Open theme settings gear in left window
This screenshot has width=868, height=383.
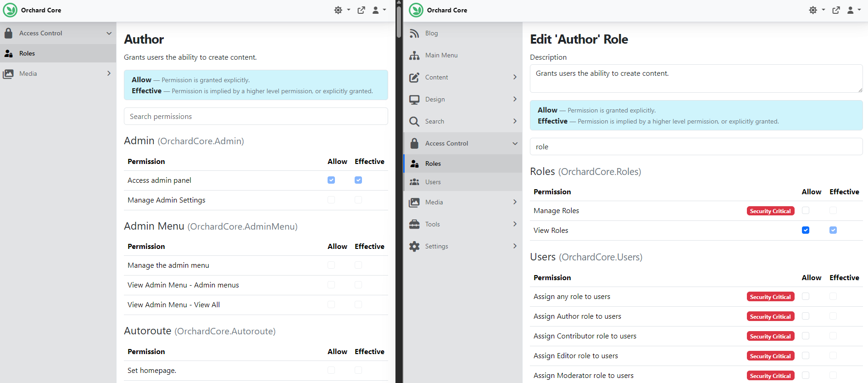pyautogui.click(x=338, y=10)
